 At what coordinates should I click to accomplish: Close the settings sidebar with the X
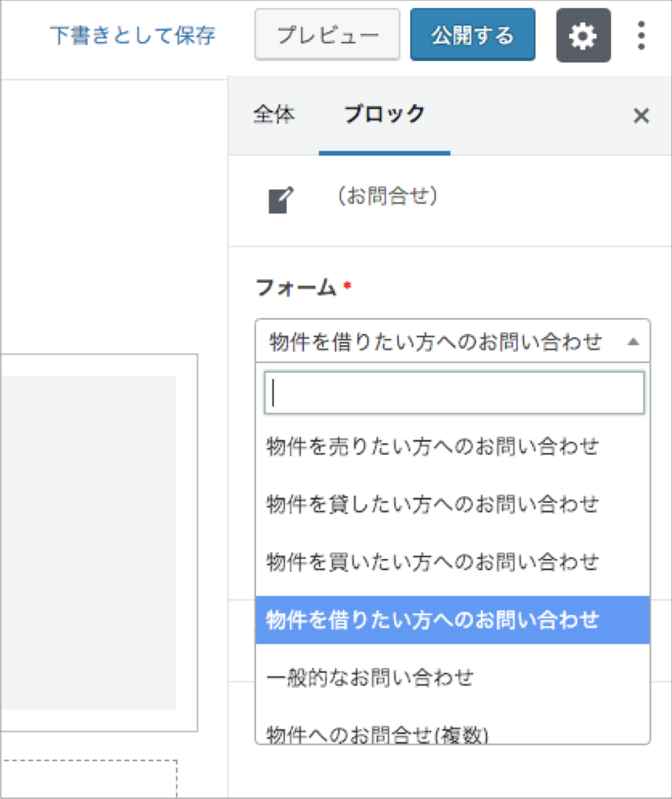(x=641, y=116)
